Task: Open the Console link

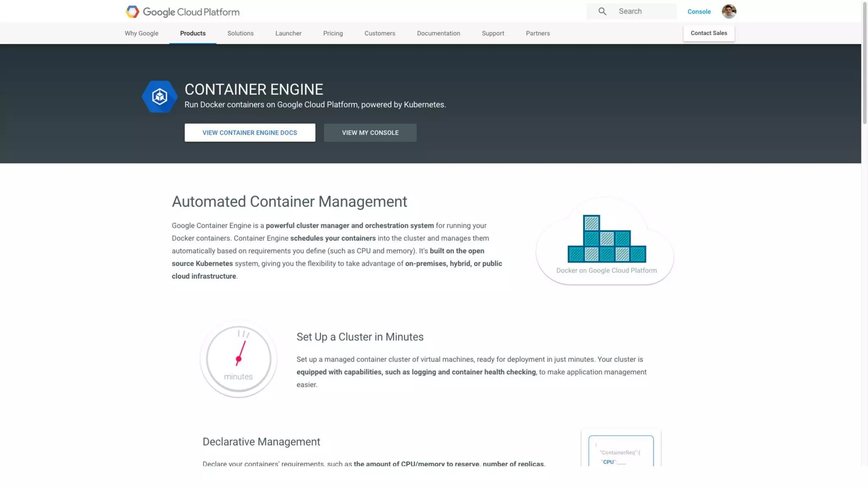Action: 699,12
